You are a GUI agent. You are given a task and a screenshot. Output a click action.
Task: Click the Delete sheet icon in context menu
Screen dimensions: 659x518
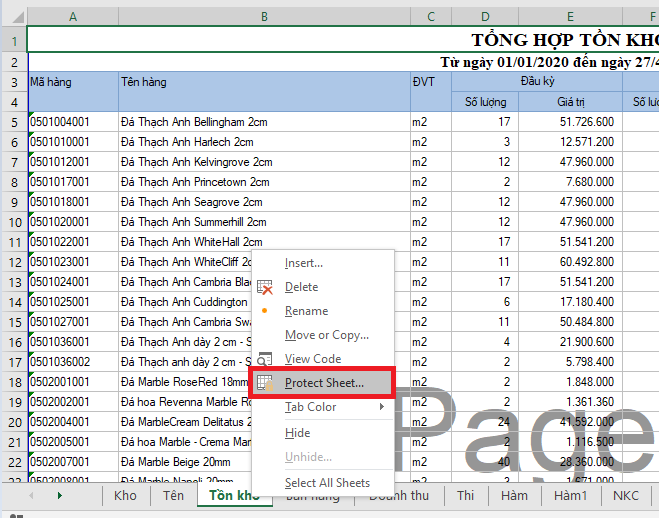[x=265, y=287]
